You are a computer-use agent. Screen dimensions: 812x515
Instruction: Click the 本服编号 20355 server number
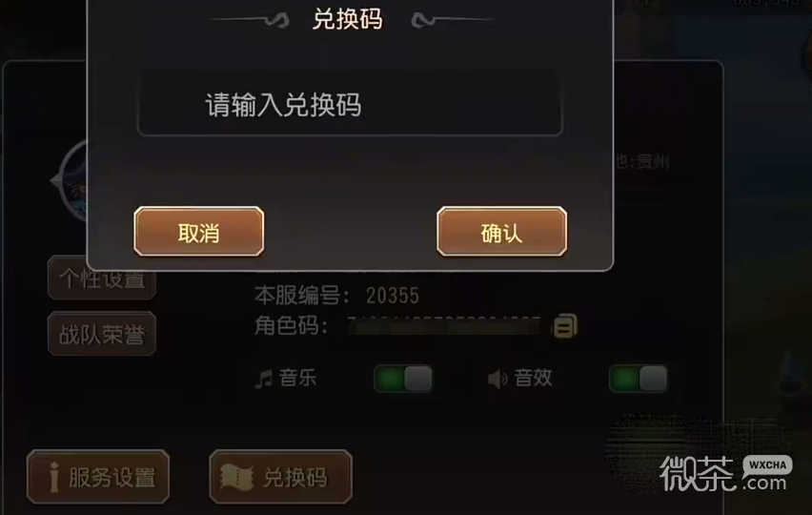(x=336, y=296)
